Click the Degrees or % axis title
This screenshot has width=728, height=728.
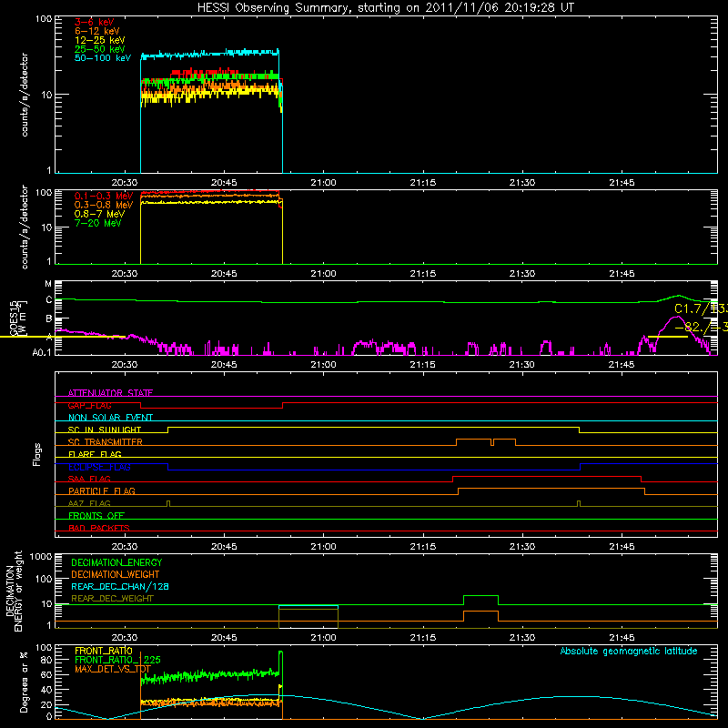24,682
